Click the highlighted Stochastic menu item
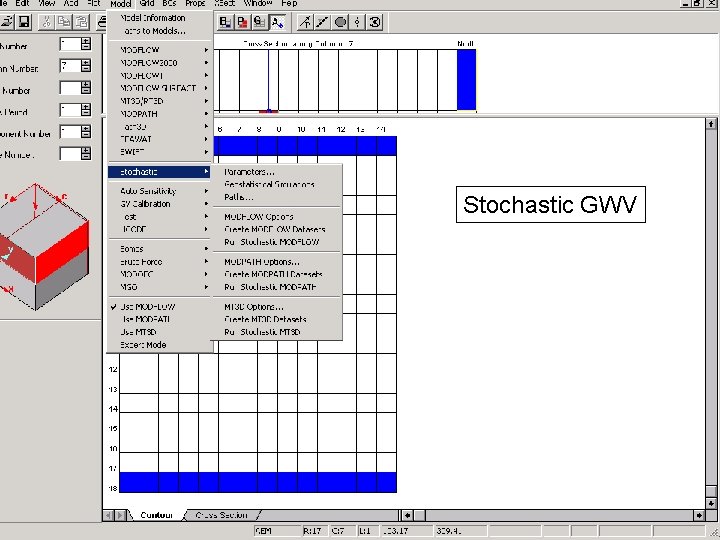The image size is (720, 540). [x=160, y=172]
